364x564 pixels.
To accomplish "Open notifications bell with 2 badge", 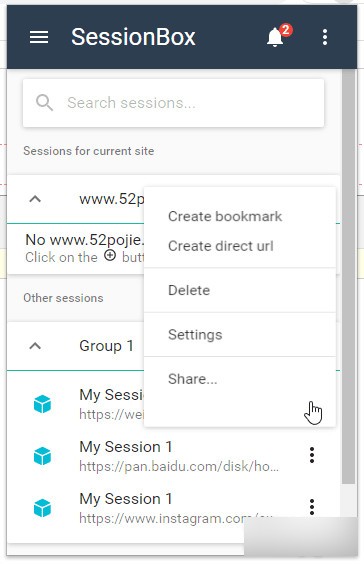I will point(278,36).
